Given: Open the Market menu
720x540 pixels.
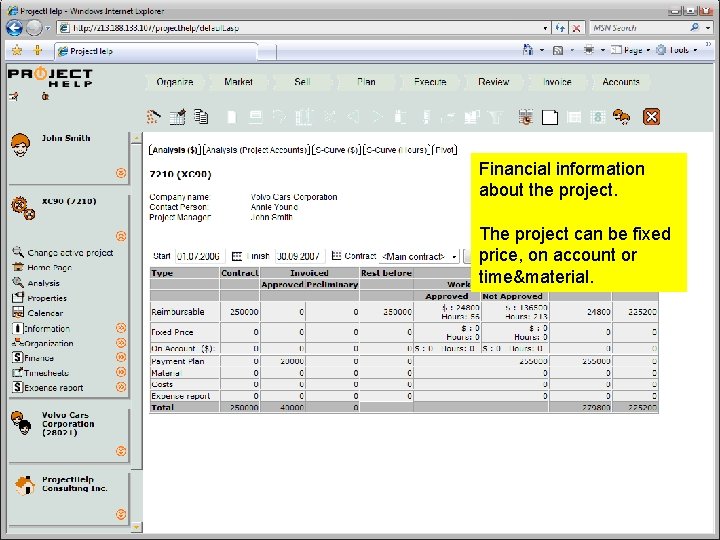Looking at the screenshot, I should 238,82.
